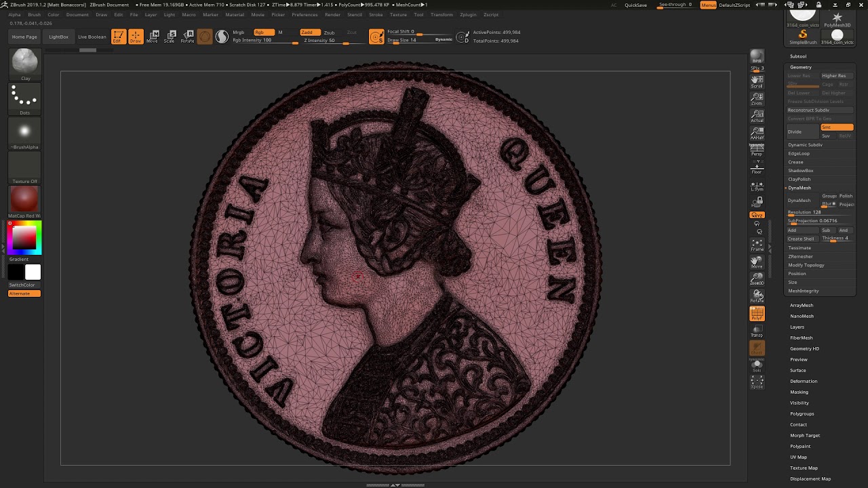Screen dimensions: 868x488
Task: Expand the ArrayMesh subpalette
Action: tap(802, 305)
